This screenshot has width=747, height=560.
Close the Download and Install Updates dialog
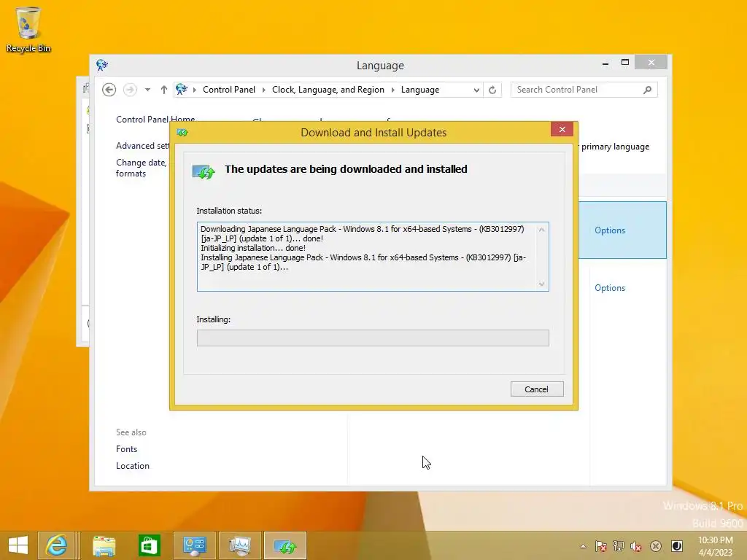[x=562, y=129]
